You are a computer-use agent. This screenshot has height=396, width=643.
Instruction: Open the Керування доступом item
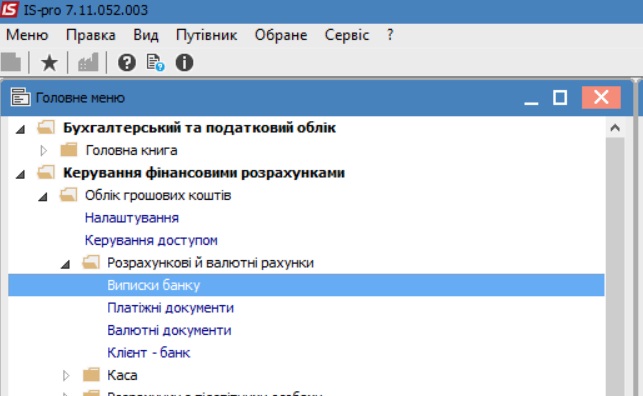pos(151,240)
